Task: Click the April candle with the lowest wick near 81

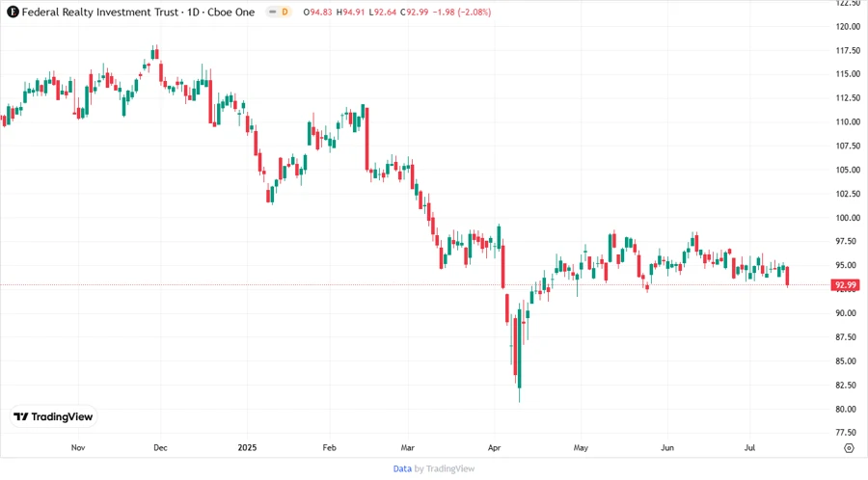Action: click(x=519, y=352)
